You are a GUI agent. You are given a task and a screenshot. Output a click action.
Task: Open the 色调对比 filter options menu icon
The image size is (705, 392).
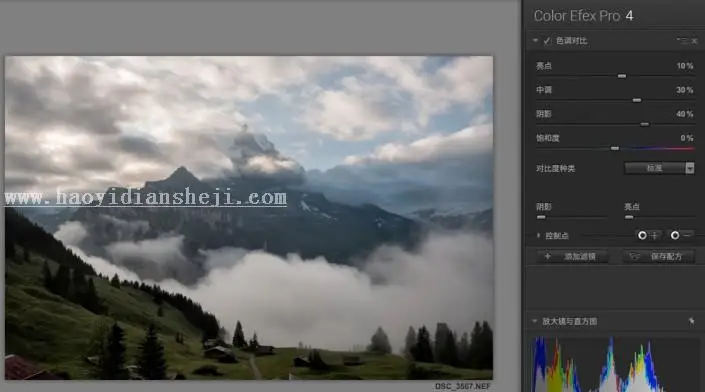click(682, 40)
